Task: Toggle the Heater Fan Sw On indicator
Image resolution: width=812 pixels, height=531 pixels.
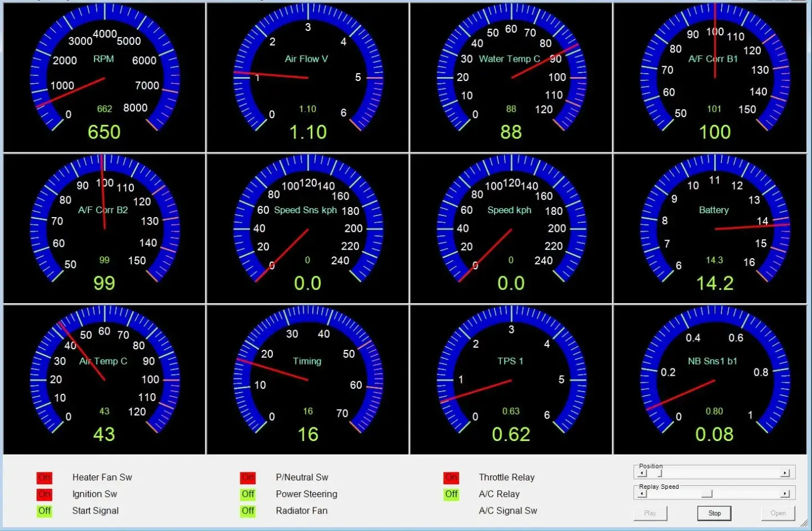Action: coord(44,478)
